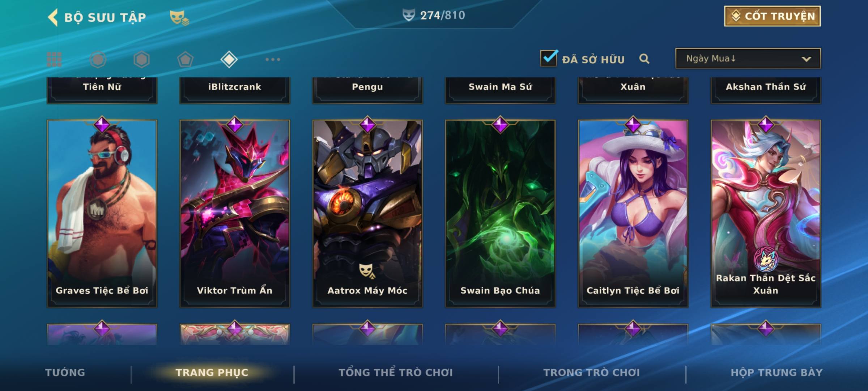Switch to the Tướng tab
This screenshot has height=391, width=868.
click(65, 372)
